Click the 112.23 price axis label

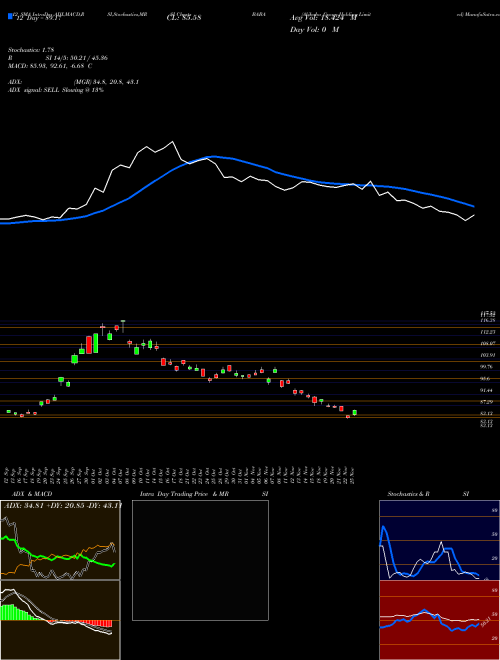click(x=488, y=332)
